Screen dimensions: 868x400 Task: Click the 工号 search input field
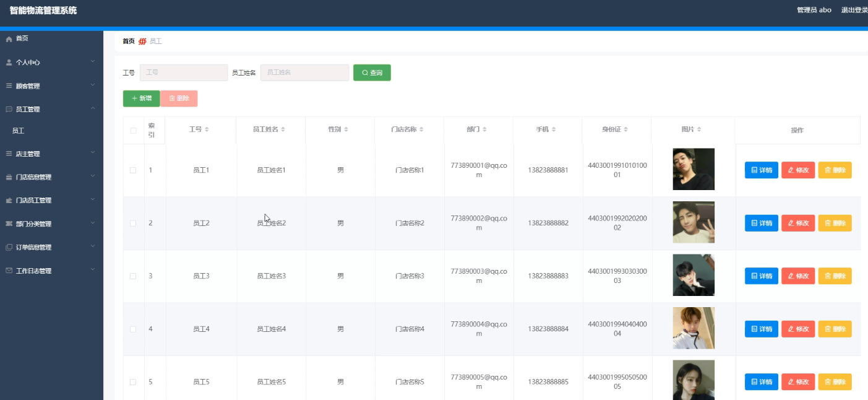pos(184,72)
